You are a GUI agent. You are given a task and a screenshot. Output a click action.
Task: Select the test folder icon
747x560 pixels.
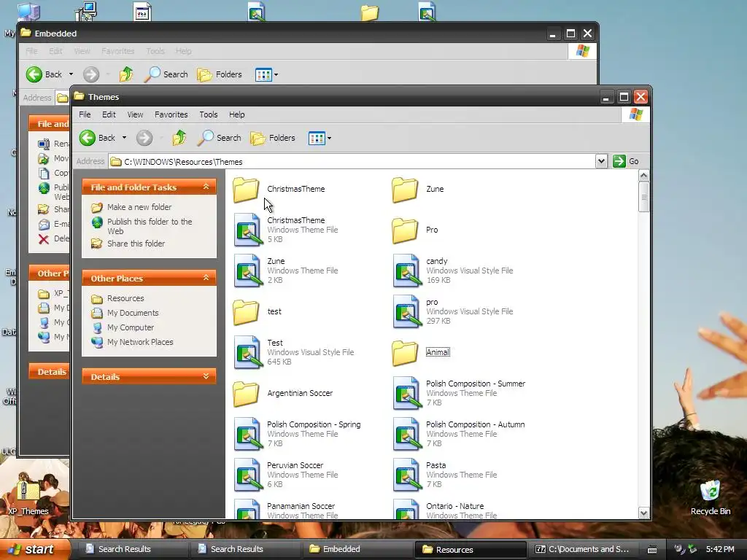click(246, 312)
